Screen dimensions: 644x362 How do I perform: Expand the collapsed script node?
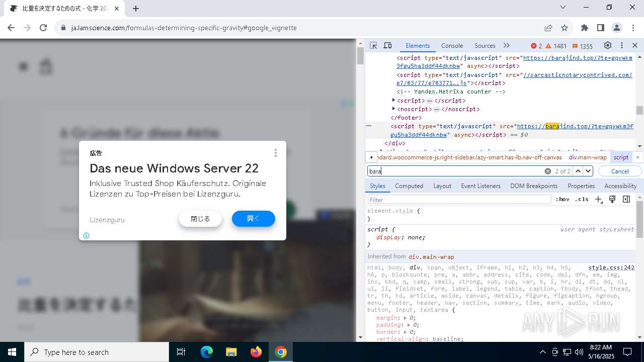click(x=393, y=101)
